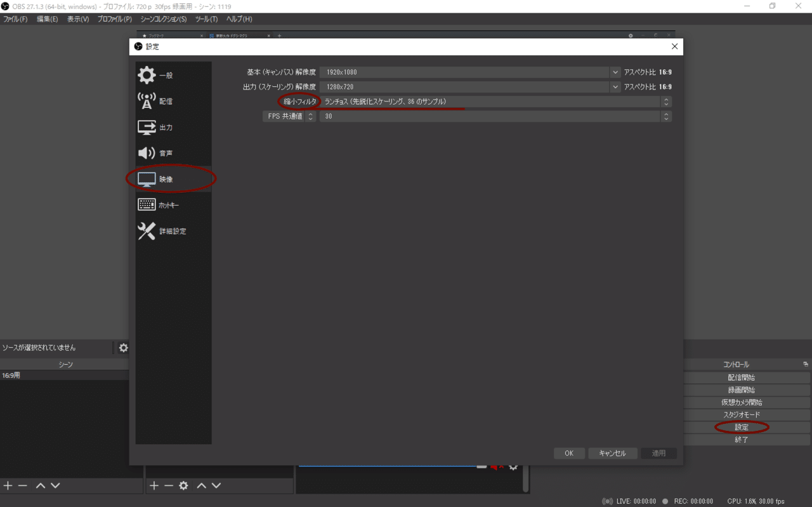
Task: Click the シーン panel header
Action: [65, 364]
